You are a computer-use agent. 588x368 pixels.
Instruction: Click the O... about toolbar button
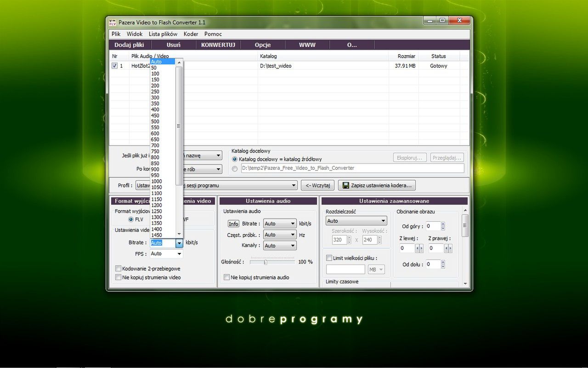tap(352, 45)
